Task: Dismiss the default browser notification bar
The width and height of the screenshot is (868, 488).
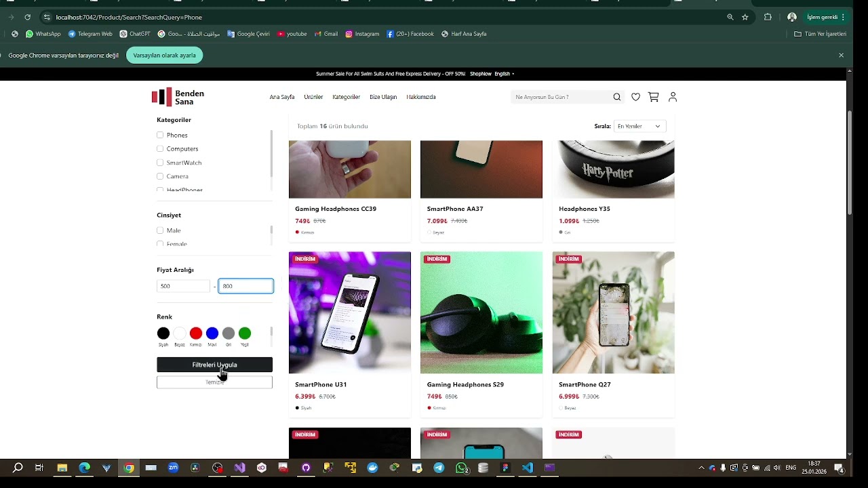Action: click(x=841, y=56)
